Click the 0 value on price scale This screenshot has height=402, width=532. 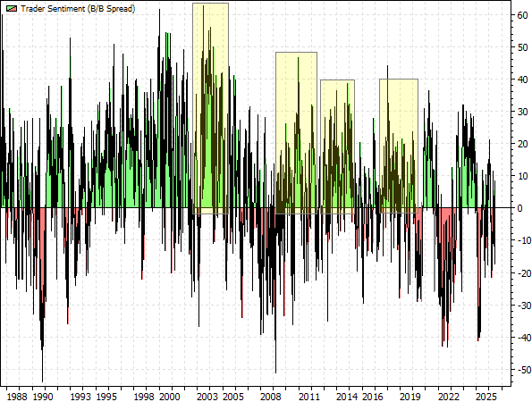pos(519,208)
